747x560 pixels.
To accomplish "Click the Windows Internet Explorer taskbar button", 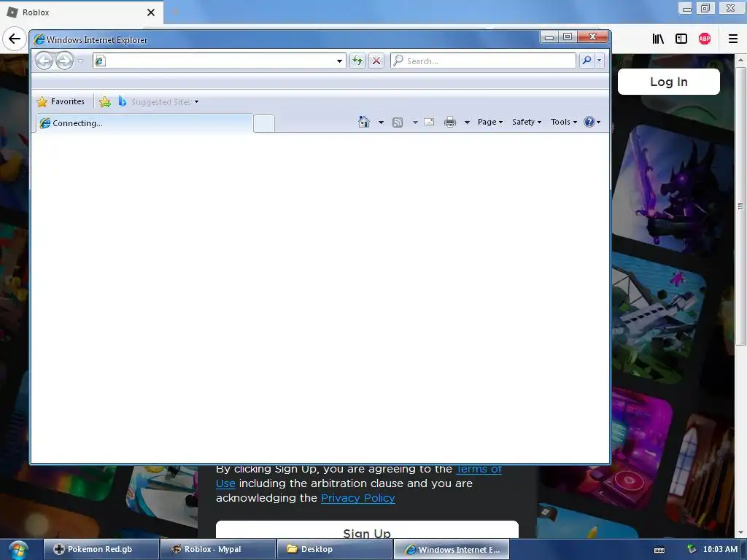I will [451, 549].
